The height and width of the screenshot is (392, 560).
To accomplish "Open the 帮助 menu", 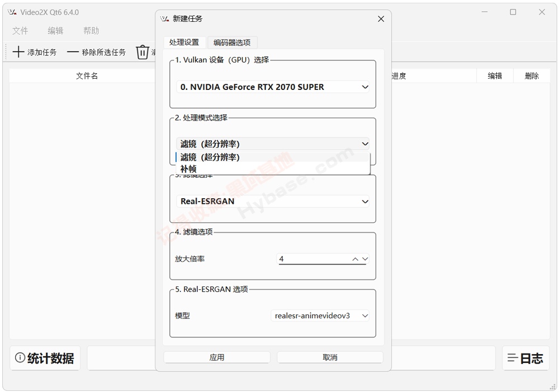I will pyautogui.click(x=91, y=31).
